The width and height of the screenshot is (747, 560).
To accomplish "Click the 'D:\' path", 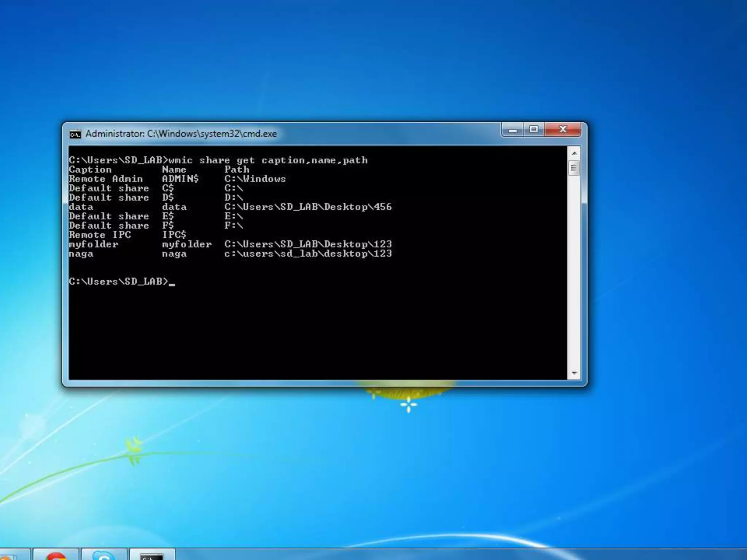I will pos(233,198).
